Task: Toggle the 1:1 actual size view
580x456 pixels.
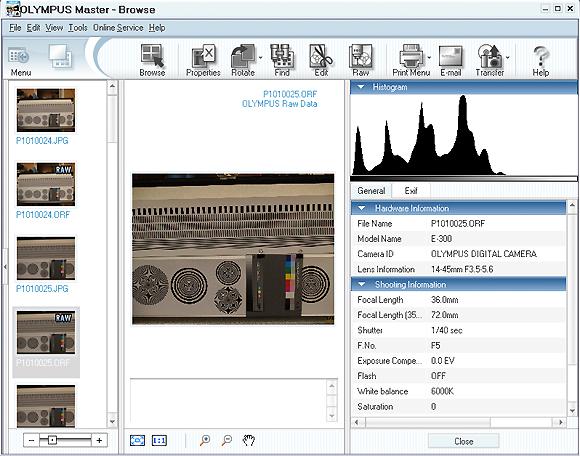Action: pyautogui.click(x=159, y=440)
